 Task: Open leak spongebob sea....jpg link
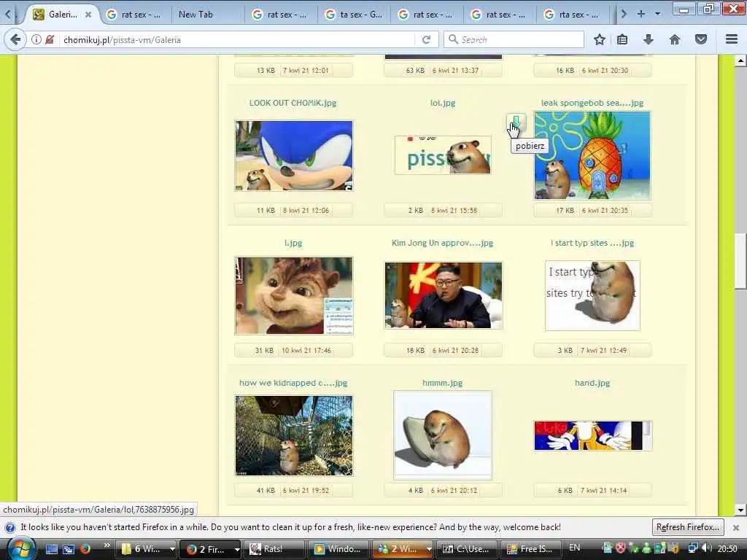pyautogui.click(x=592, y=103)
